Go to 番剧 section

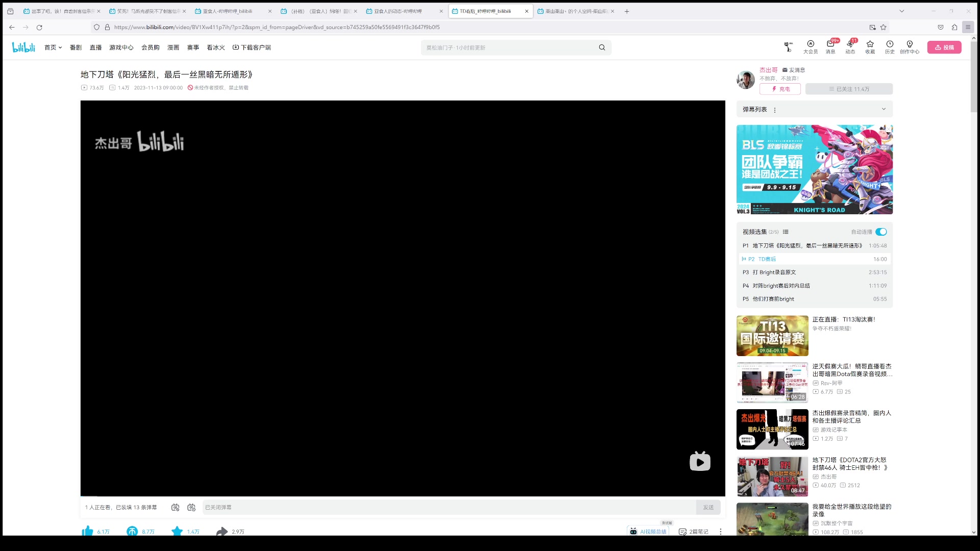click(x=76, y=47)
